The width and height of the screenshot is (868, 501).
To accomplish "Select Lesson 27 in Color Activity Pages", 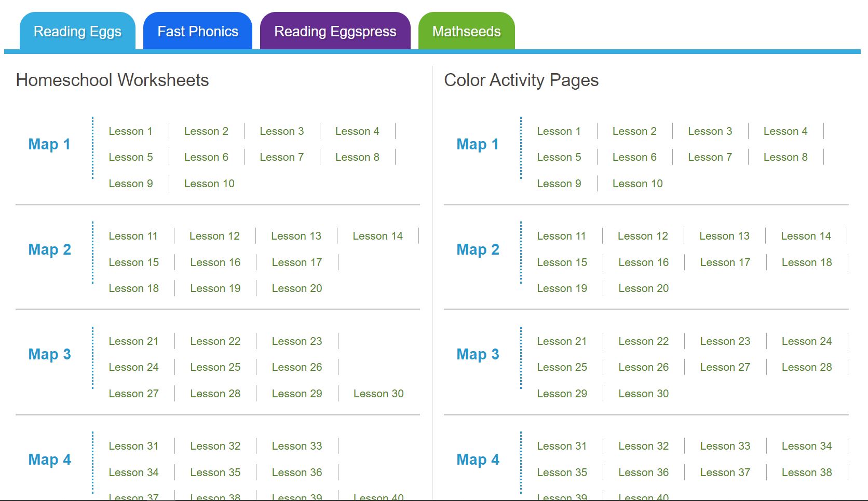I will click(x=725, y=367).
